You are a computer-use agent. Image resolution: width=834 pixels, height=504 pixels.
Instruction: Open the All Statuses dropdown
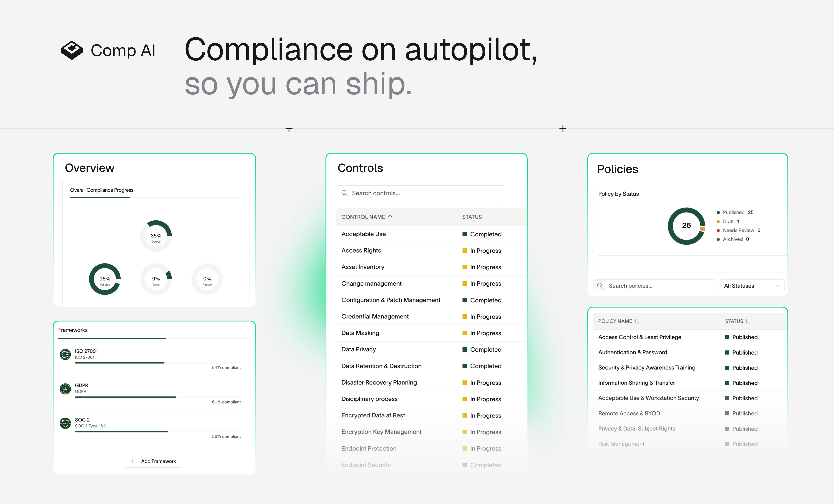752,285
